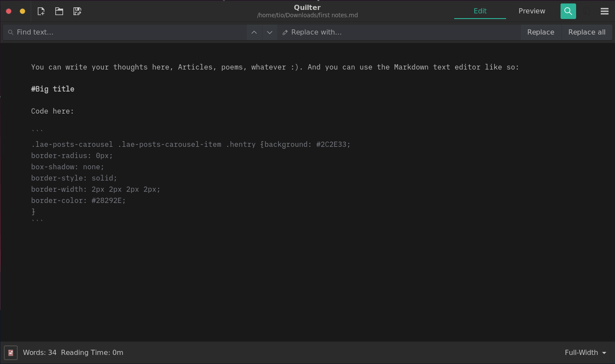Jump to the previous search match
This screenshot has width=615, height=364.
point(254,32)
